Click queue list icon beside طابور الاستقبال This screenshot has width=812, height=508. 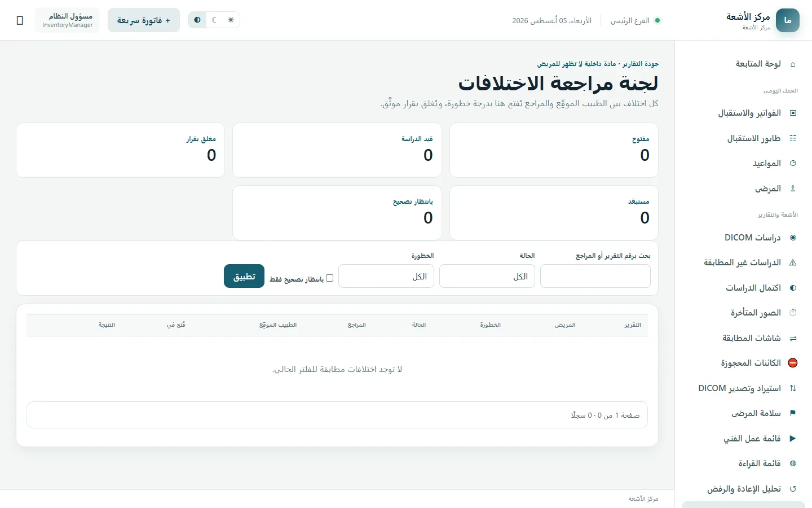tap(793, 138)
